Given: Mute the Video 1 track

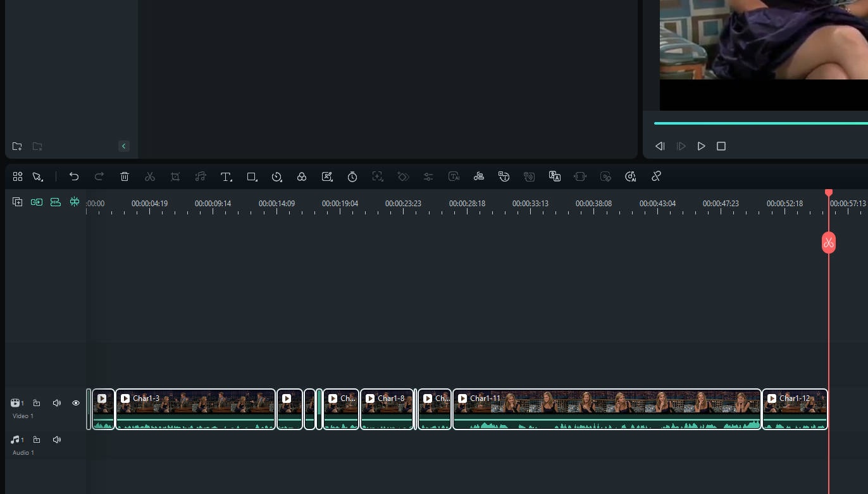Looking at the screenshot, I should point(57,403).
